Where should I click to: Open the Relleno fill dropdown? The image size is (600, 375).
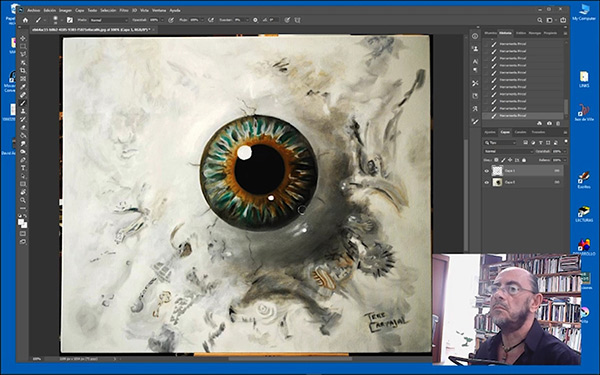point(565,160)
